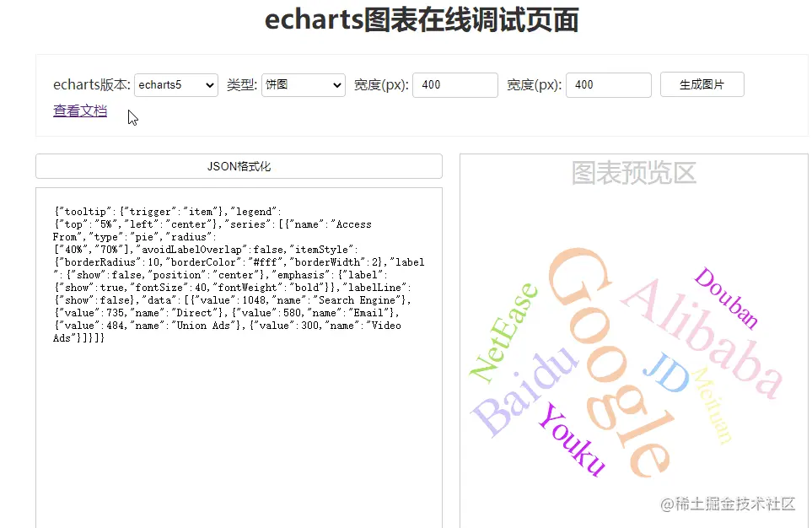Screen dimensions: 812x528
Task: Click the 图表预览区 heading text
Action: click(x=634, y=173)
